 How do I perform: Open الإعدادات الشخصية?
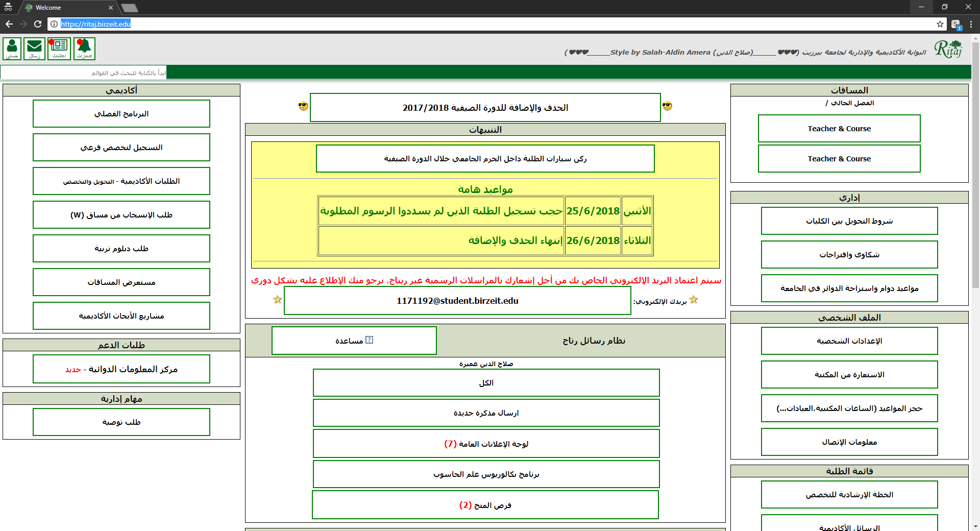click(x=849, y=341)
